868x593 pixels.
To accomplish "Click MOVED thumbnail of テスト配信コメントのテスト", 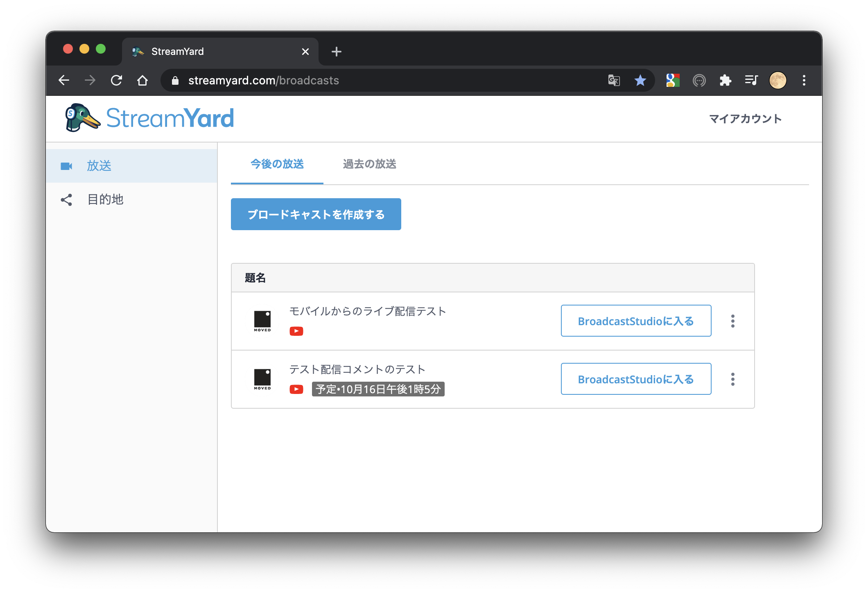I will point(262,379).
